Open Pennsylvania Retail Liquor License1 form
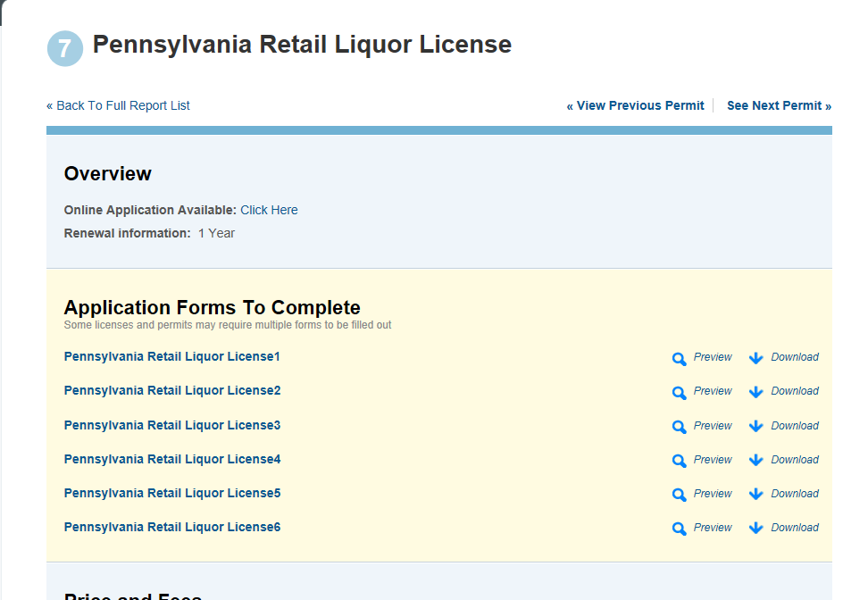This screenshot has height=600, width=868. pyautogui.click(x=171, y=356)
